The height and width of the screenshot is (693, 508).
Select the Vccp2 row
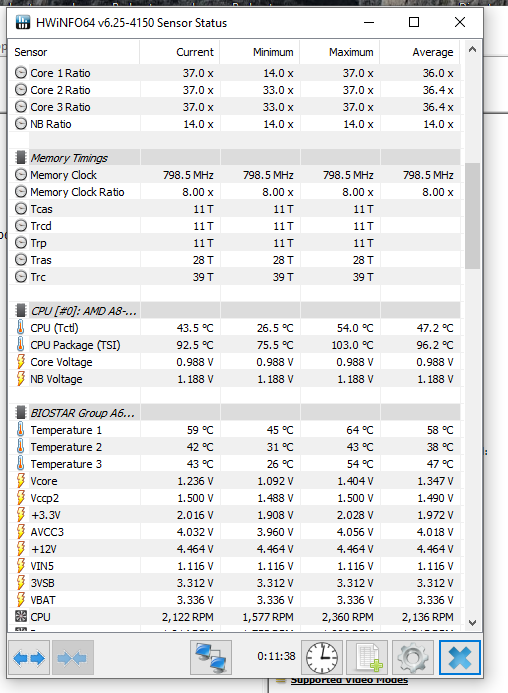[234, 498]
